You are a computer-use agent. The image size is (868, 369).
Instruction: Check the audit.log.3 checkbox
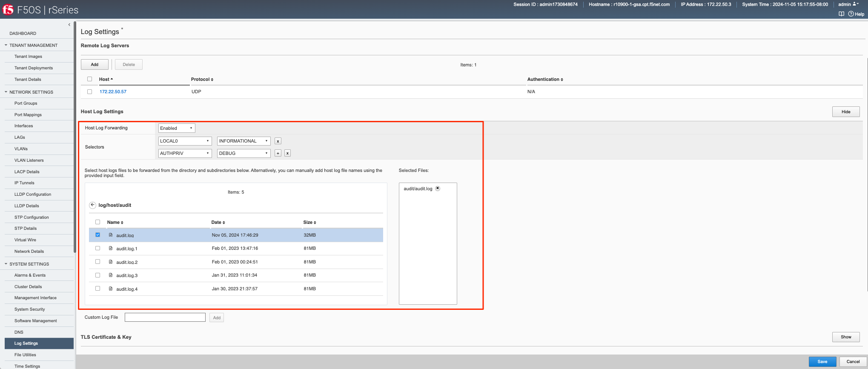98,275
